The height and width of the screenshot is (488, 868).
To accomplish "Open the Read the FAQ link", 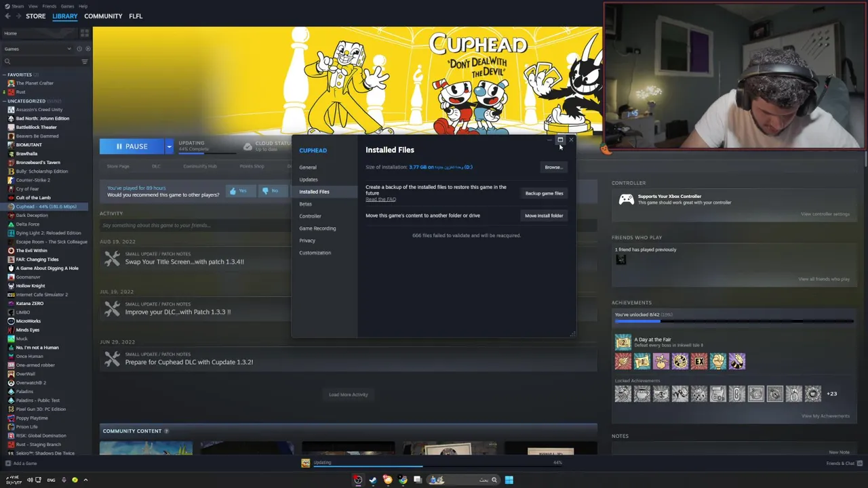I will pos(380,199).
